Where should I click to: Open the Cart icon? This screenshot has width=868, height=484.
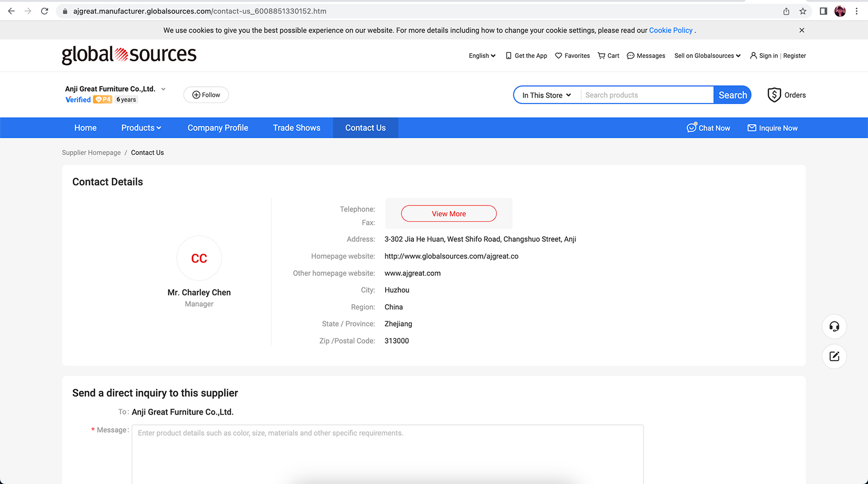pyautogui.click(x=601, y=56)
